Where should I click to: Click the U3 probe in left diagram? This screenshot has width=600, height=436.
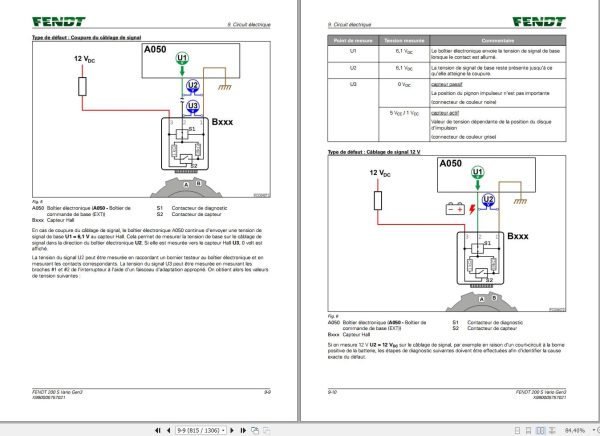pos(193,106)
